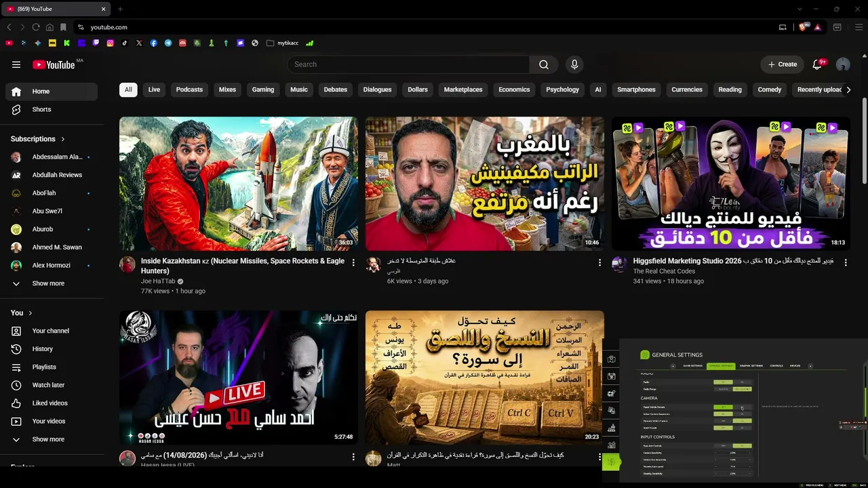Open the mytikacc bookmarks folder
Viewport: 868px width, 488px height.
[283, 43]
